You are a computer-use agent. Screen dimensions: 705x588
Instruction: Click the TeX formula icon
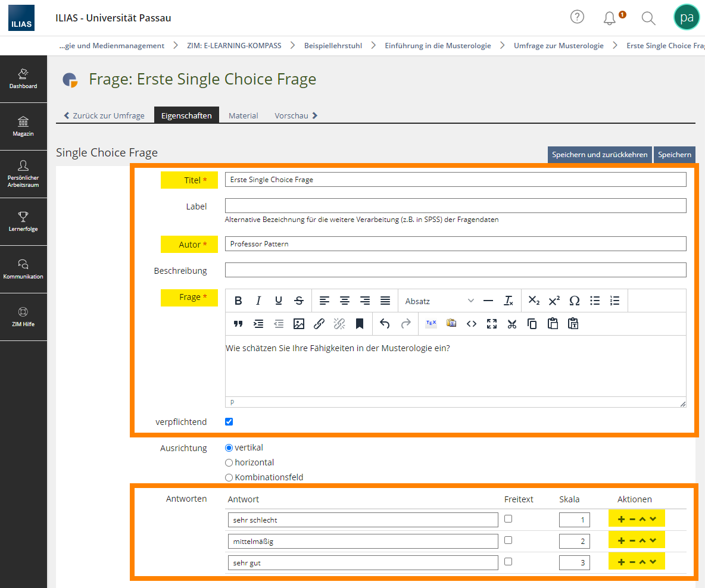(x=431, y=324)
